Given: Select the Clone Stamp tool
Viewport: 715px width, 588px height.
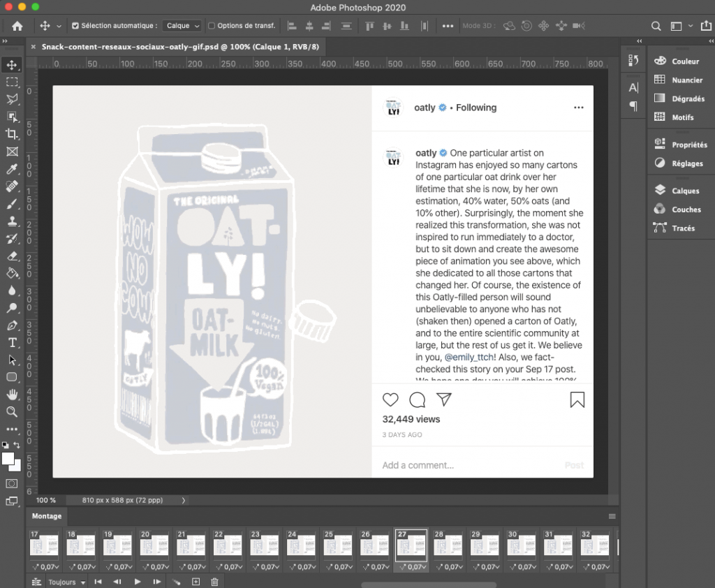Looking at the screenshot, I should click(x=12, y=221).
